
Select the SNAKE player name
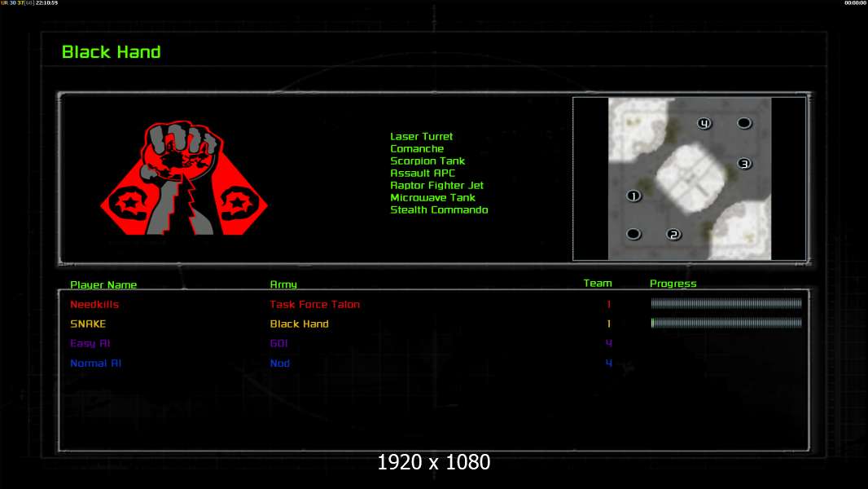coord(88,324)
